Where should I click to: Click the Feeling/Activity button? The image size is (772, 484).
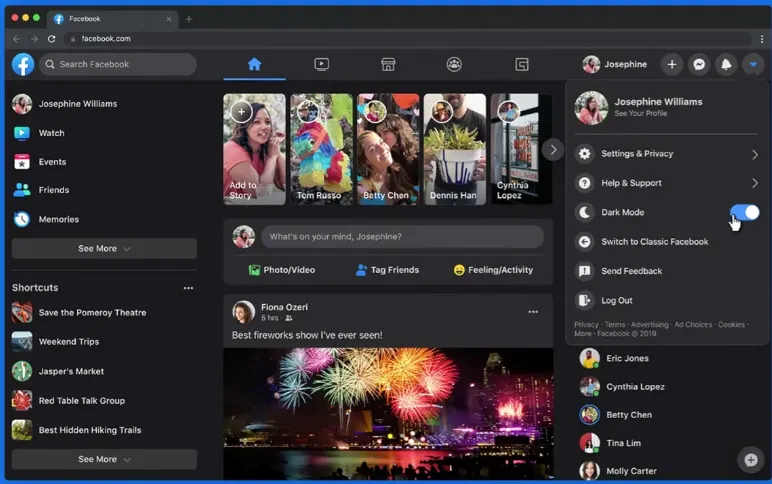[x=493, y=270]
